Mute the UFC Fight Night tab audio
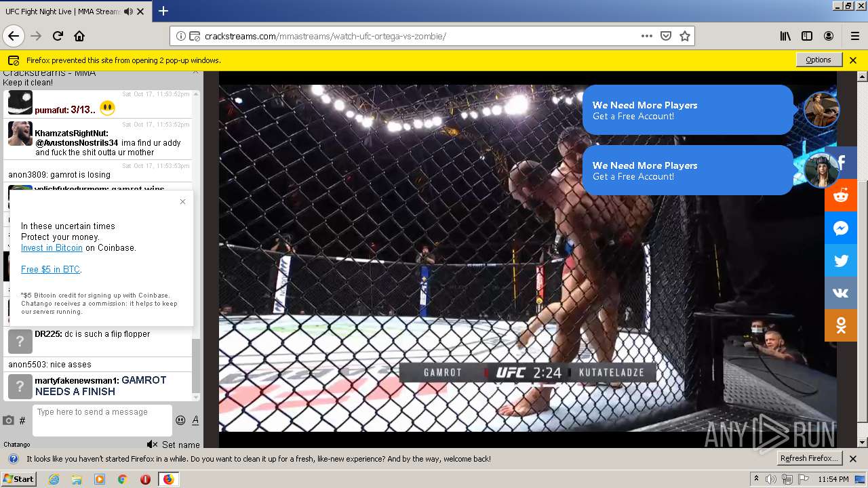This screenshot has width=868, height=488. pyautogui.click(x=129, y=12)
